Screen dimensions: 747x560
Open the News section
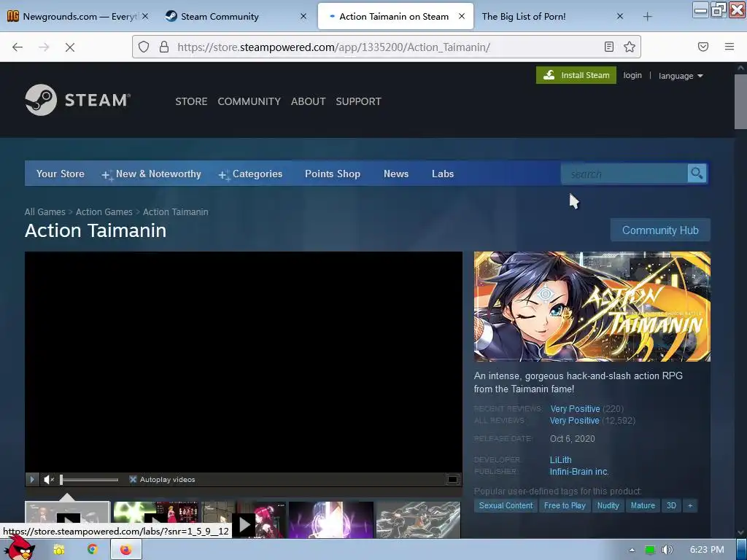[396, 174]
